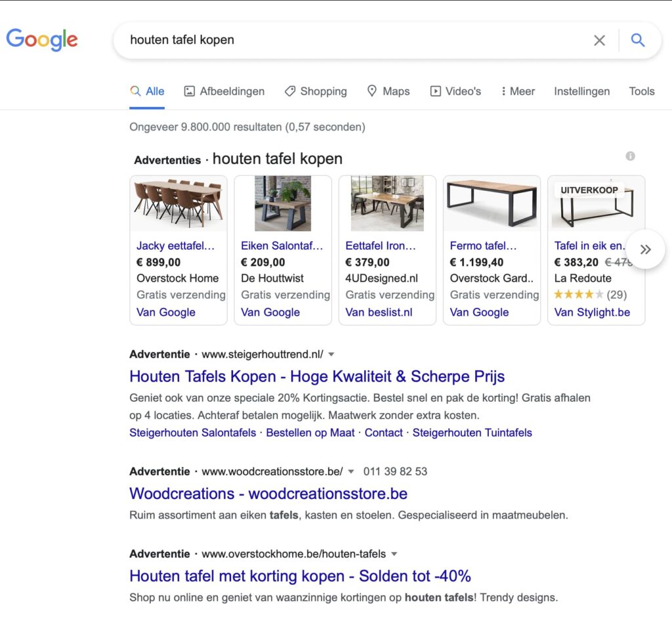Click the La Redoute seller name
This screenshot has width=672, height=621.
583,278
